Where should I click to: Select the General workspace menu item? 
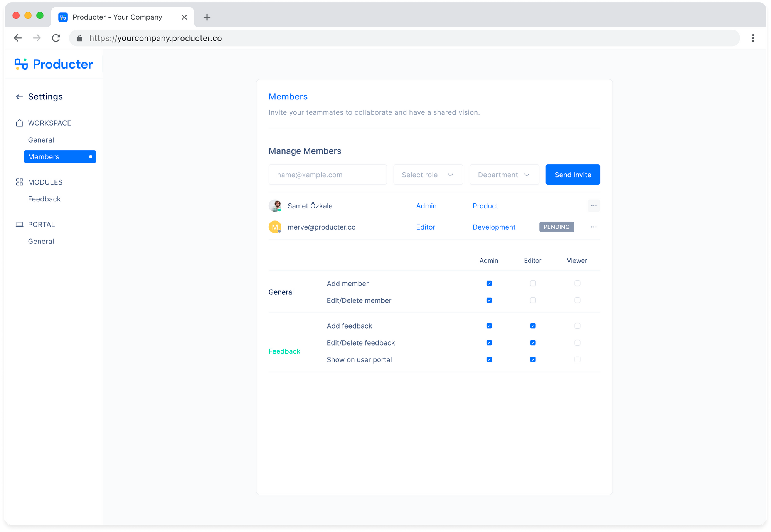tap(40, 139)
